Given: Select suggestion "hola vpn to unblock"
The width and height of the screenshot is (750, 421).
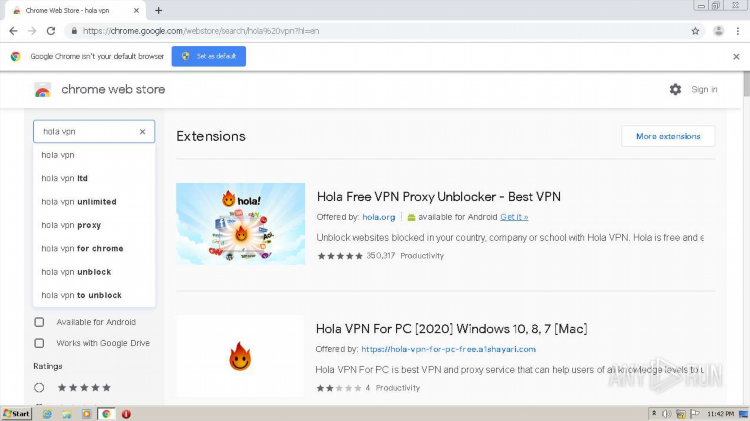Looking at the screenshot, I should point(94,295).
